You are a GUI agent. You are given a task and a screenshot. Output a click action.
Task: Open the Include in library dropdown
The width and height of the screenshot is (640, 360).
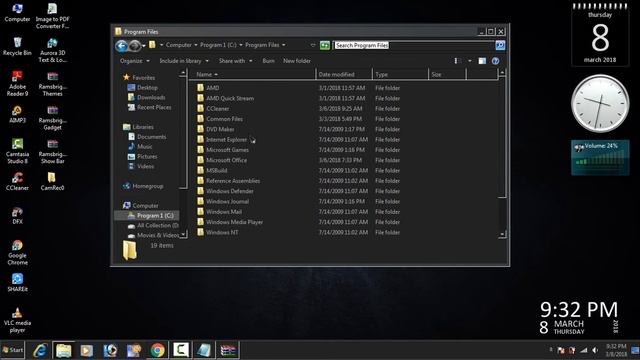click(184, 61)
